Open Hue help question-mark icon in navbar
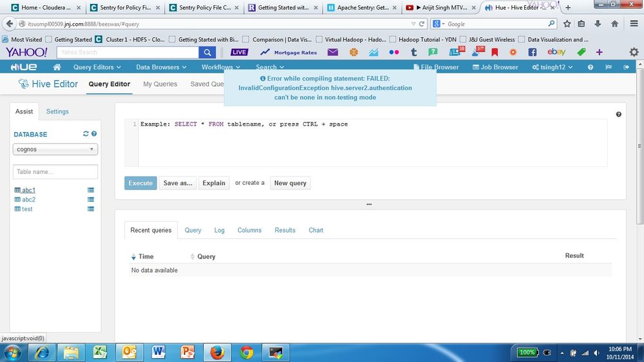The image size is (644, 362). pos(590,67)
